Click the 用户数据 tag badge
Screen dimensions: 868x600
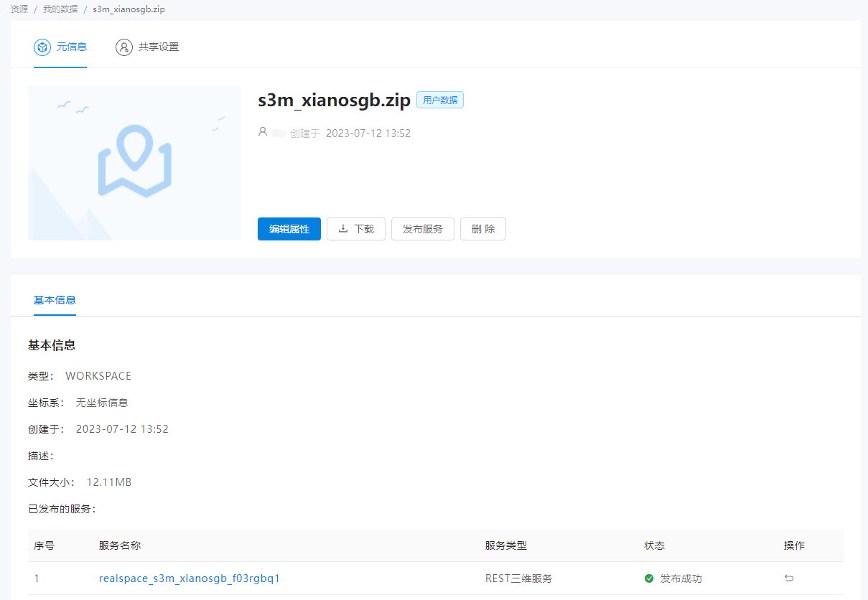point(439,100)
